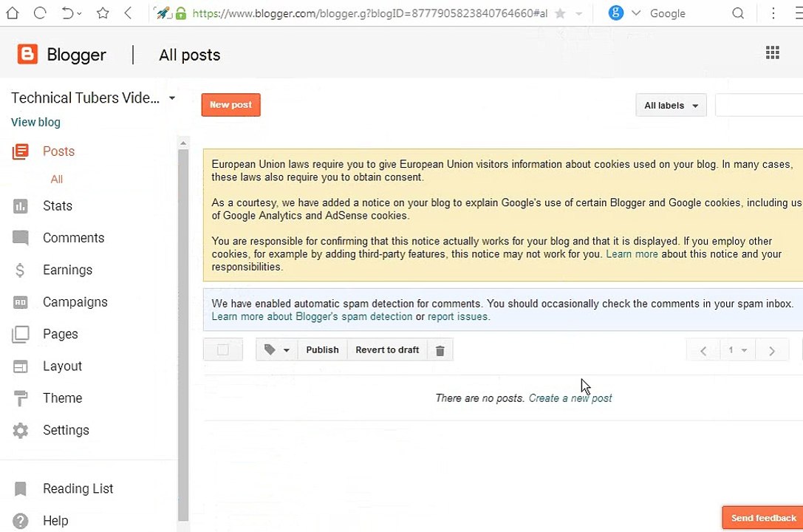Click the orange Blogger logo
Image resolution: width=803 pixels, height=532 pixels.
pos(27,54)
